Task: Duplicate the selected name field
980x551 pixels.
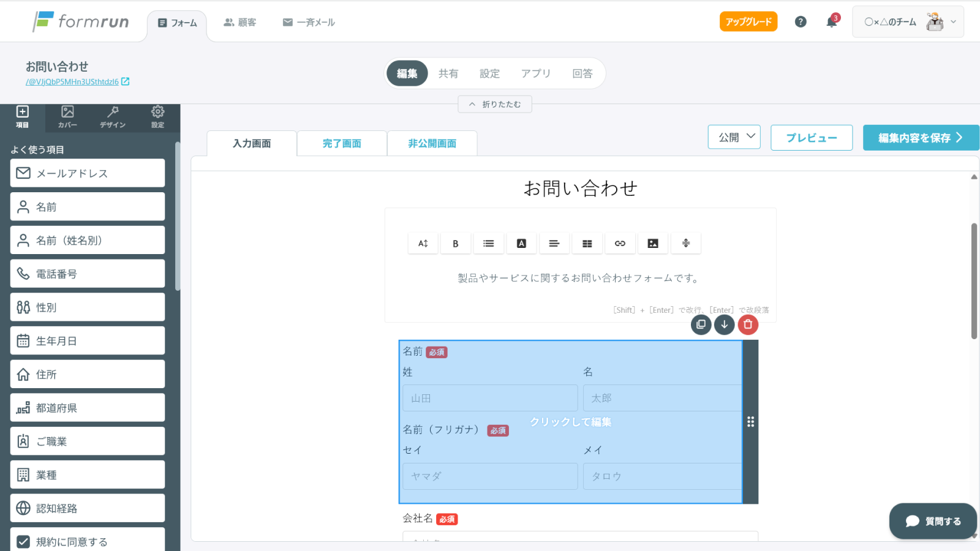Action: (x=701, y=324)
